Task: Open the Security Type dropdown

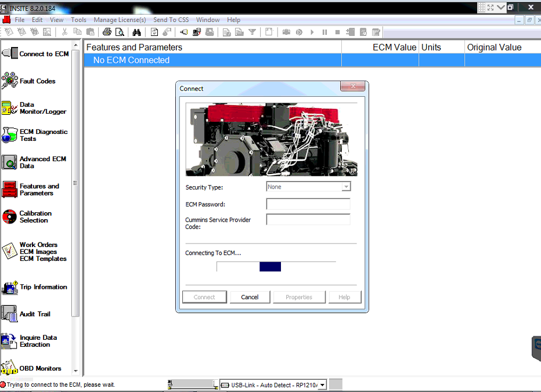Action: (x=346, y=187)
